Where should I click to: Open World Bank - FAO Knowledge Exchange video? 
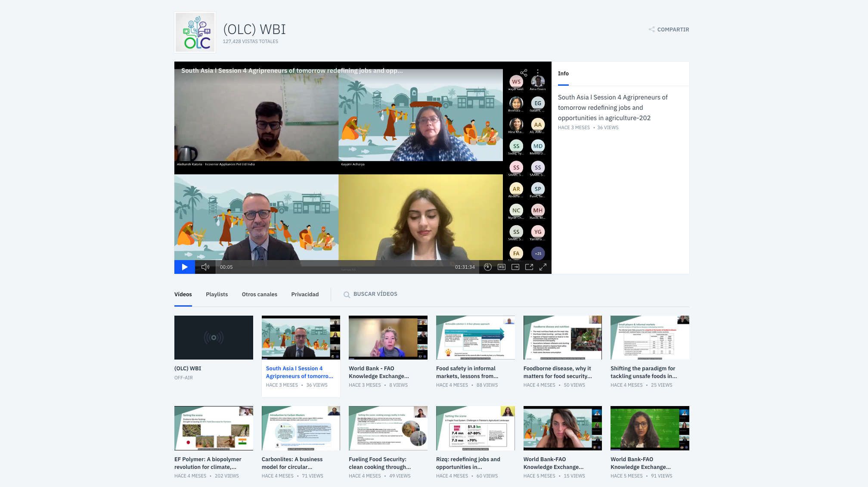point(388,338)
